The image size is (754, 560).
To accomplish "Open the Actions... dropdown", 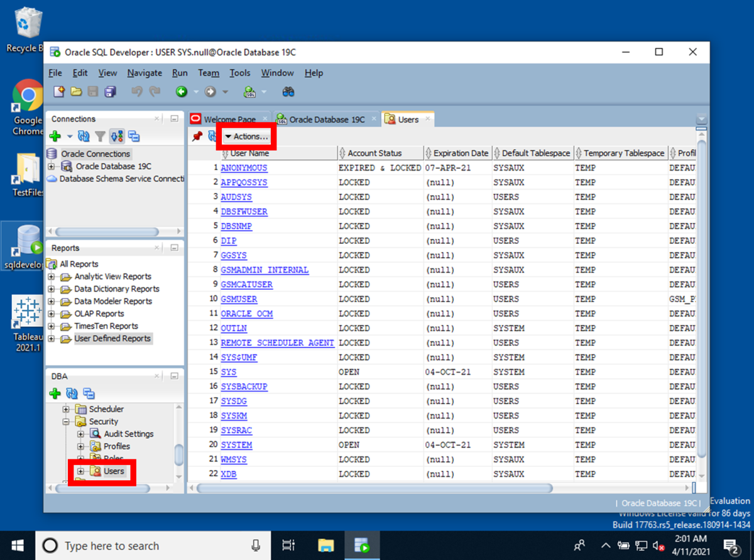I will pos(246,136).
